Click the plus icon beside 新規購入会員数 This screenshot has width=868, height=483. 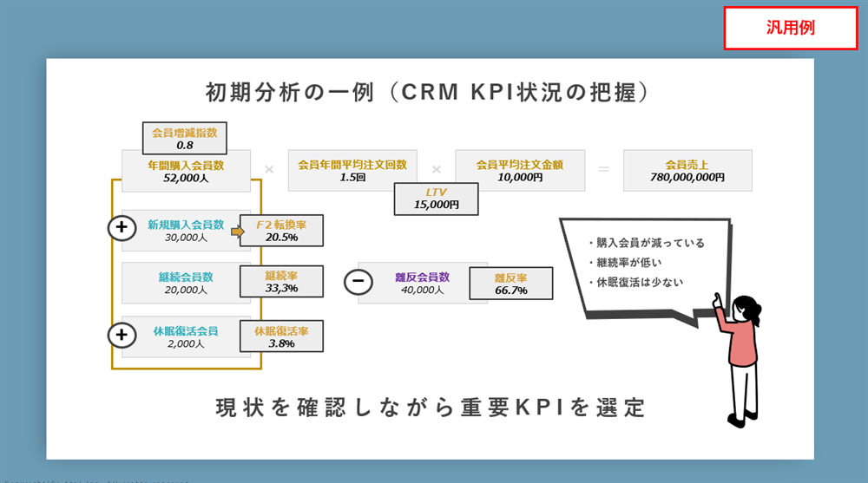122,227
